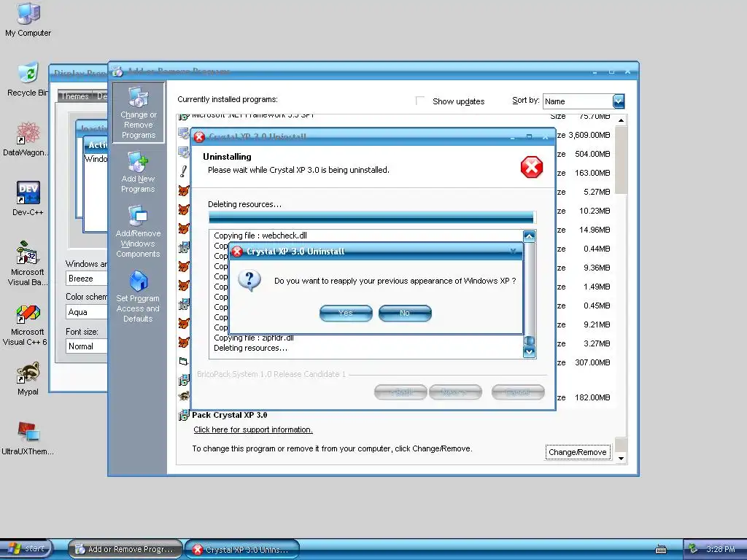Click the disabled Next button in uninstaller

click(x=455, y=392)
